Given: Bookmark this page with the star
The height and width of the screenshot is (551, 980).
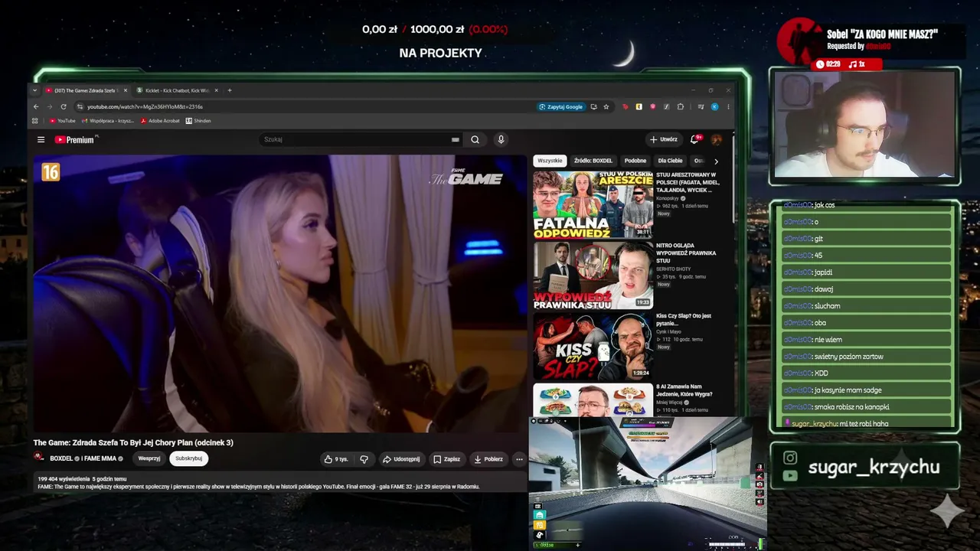Looking at the screenshot, I should (606, 106).
